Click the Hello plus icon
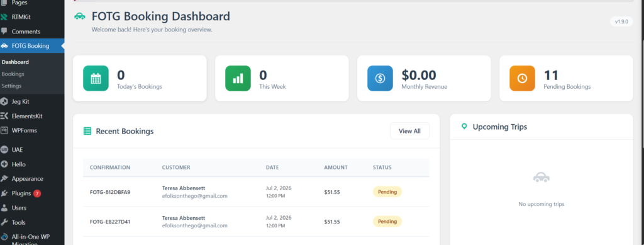This screenshot has height=245, width=644. pos(4,164)
